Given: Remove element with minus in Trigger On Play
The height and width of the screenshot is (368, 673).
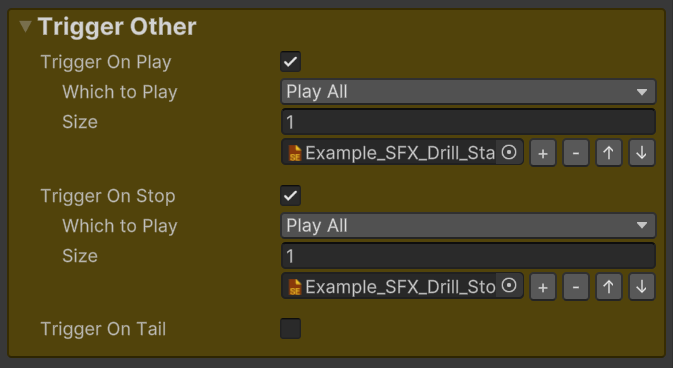Looking at the screenshot, I should (576, 152).
